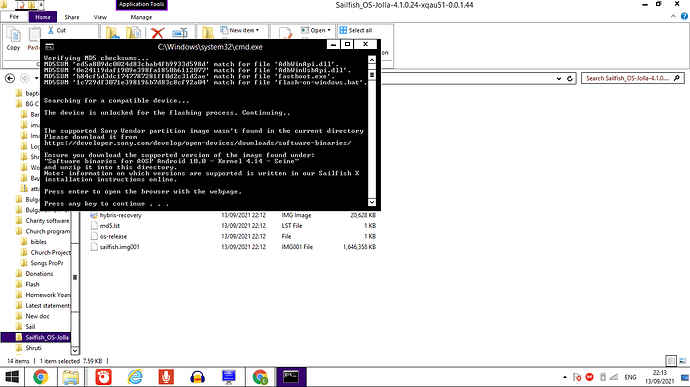Viewport: 690px width, 387px height.
Task: Open the View ribbon tab
Action: click(100, 17)
